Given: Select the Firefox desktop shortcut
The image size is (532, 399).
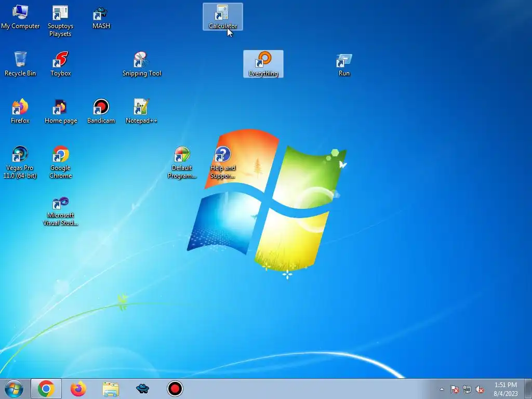Looking at the screenshot, I should (x=20, y=111).
